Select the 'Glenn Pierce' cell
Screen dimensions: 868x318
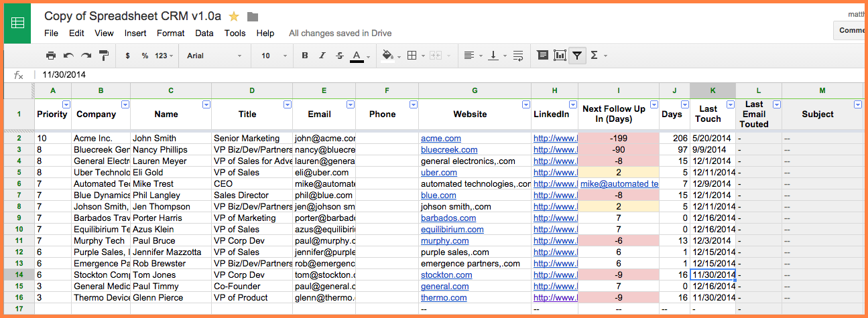tap(171, 297)
